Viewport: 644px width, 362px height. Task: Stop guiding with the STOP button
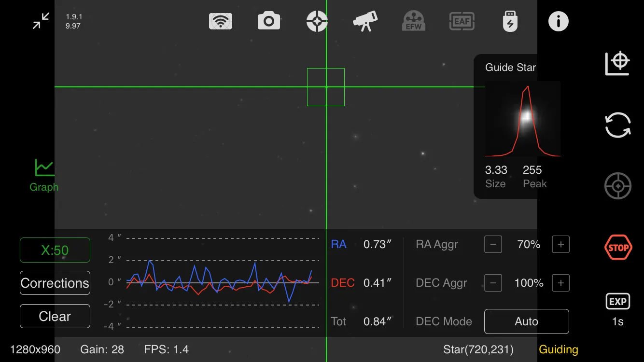tap(618, 248)
